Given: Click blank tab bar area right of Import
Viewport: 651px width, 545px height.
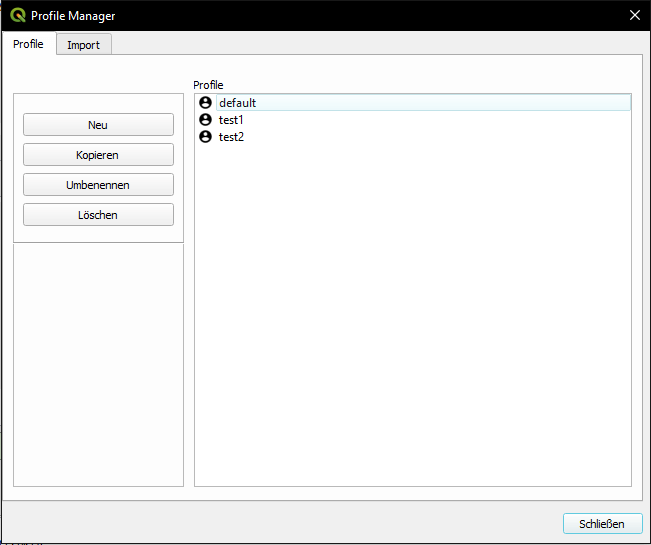Looking at the screenshot, I should 380,44.
